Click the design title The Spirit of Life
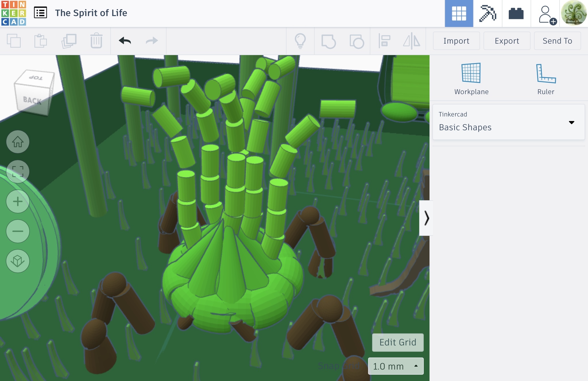 pyautogui.click(x=91, y=13)
